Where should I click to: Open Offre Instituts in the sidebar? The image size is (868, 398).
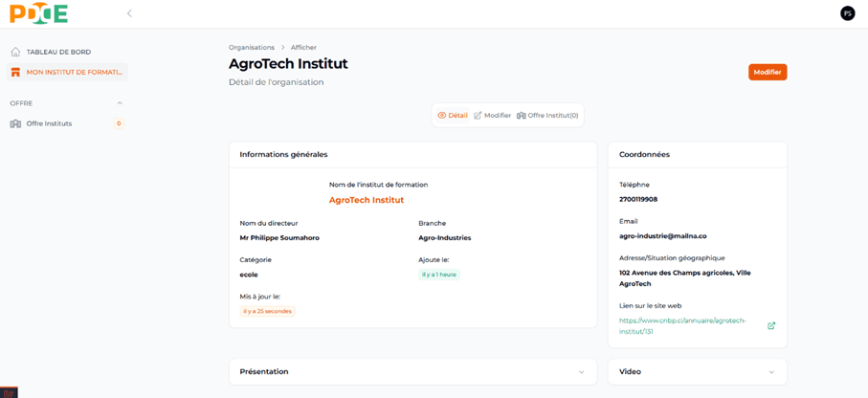(x=49, y=123)
